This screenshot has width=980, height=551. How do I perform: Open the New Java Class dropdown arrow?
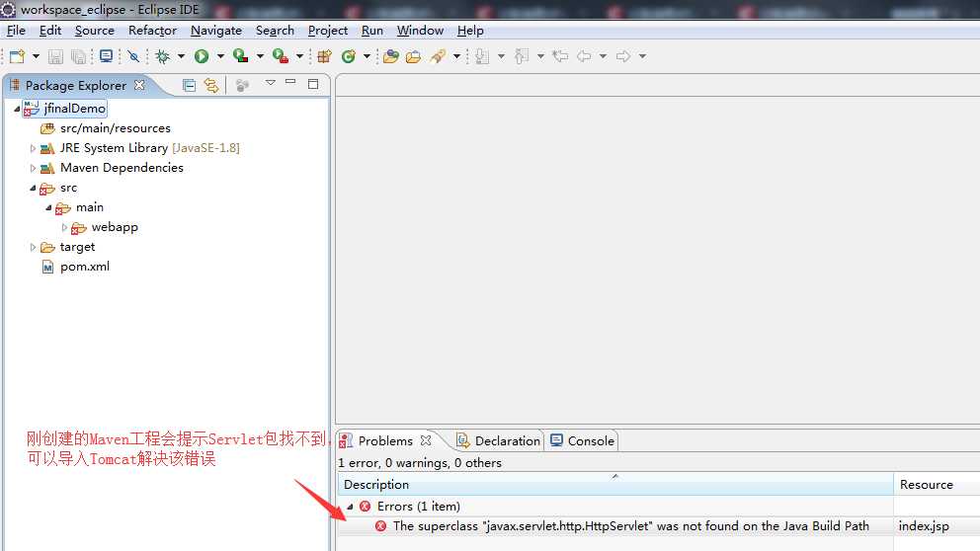point(367,56)
